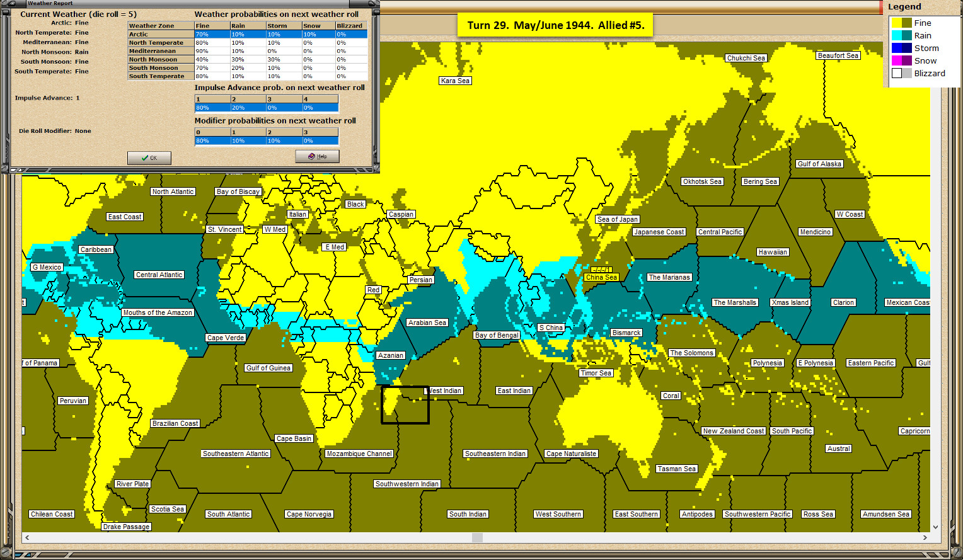Select the North Atlantic label
The height and width of the screenshot is (560, 963).
(x=173, y=191)
